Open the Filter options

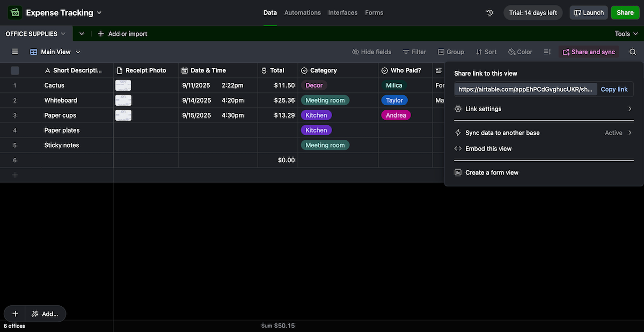(x=414, y=52)
